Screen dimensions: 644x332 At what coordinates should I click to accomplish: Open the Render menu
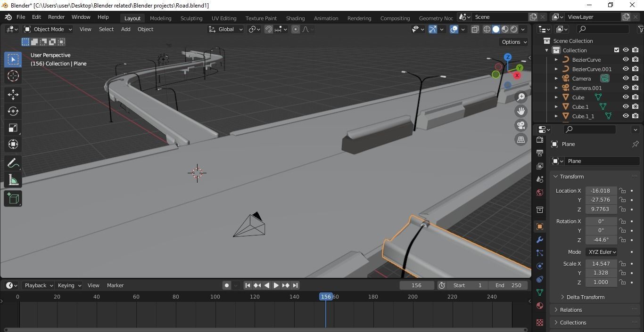(56, 17)
